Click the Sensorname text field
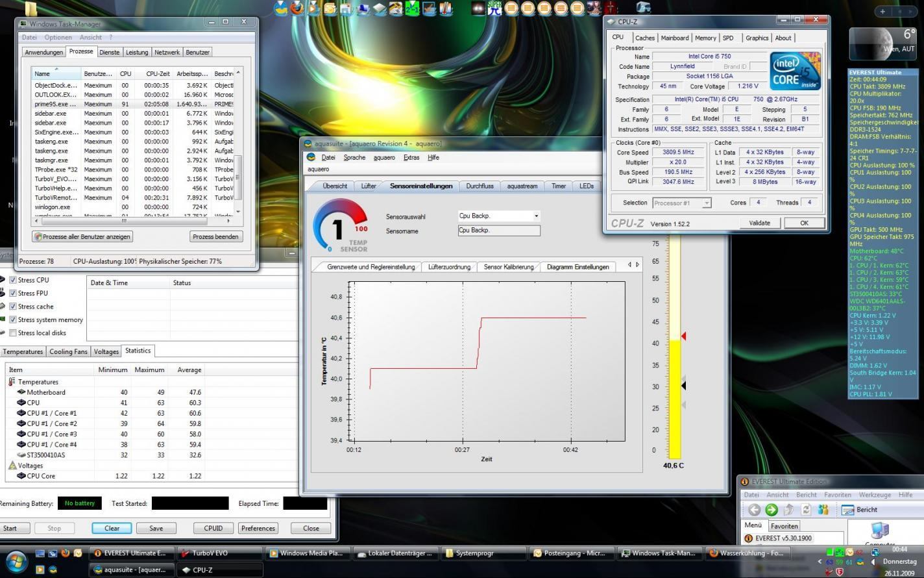The height and width of the screenshot is (578, 924). click(498, 231)
